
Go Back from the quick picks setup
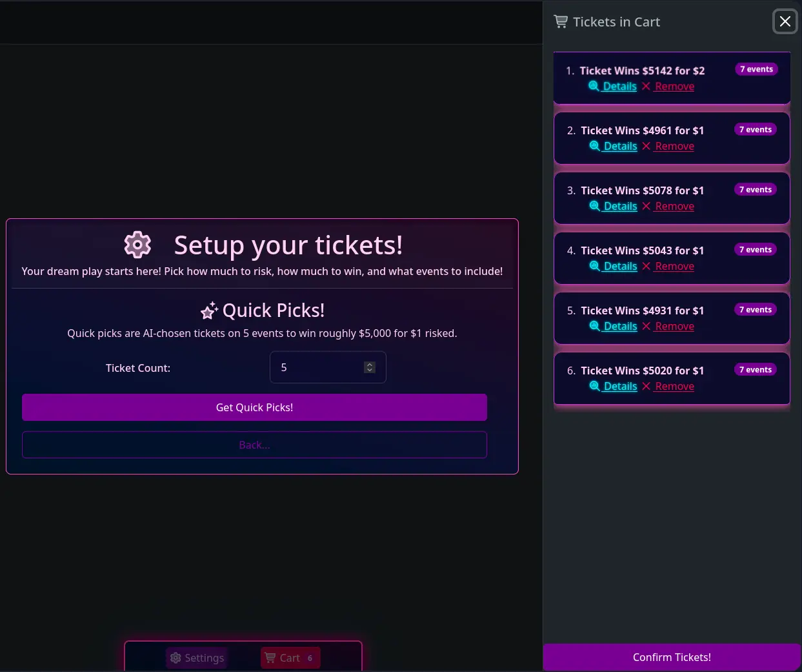pos(254,445)
